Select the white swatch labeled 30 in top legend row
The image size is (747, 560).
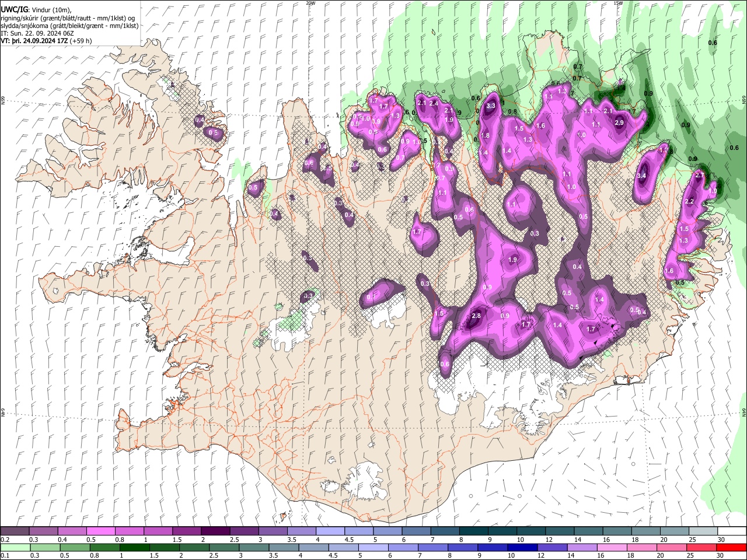click(731, 531)
